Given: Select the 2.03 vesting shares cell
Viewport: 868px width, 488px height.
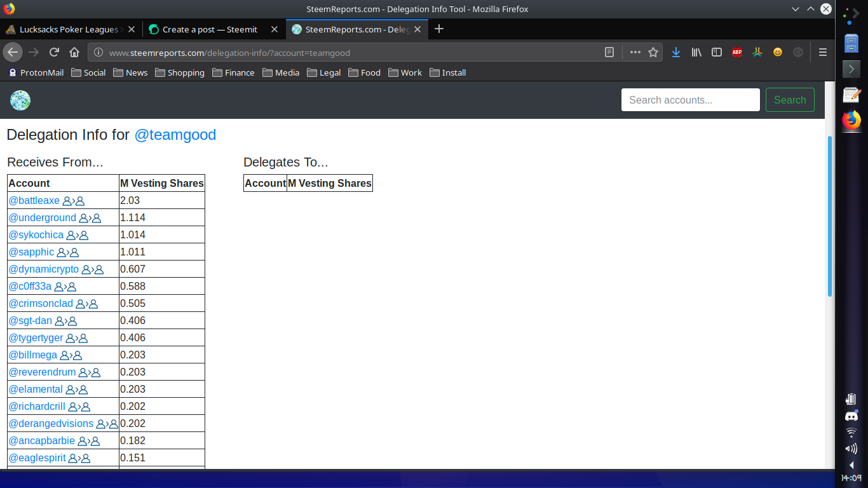Looking at the screenshot, I should 162,201.
